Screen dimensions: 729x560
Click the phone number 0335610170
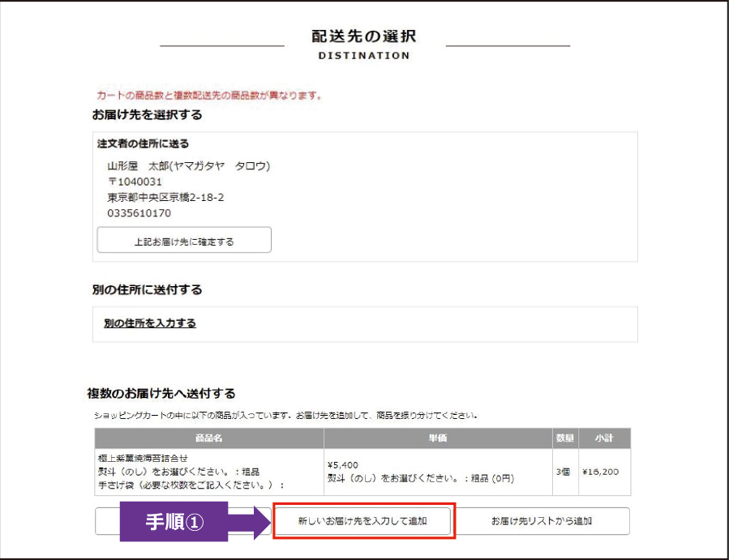click(139, 213)
